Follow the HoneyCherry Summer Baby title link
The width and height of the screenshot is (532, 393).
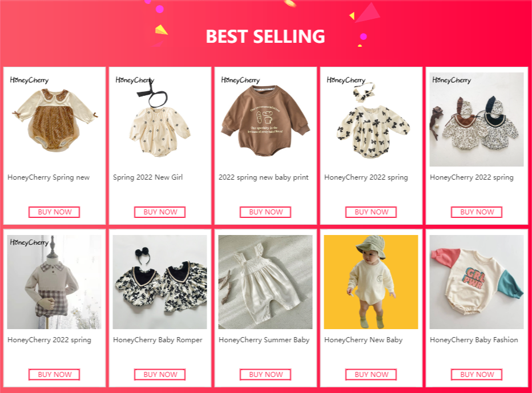264,340
